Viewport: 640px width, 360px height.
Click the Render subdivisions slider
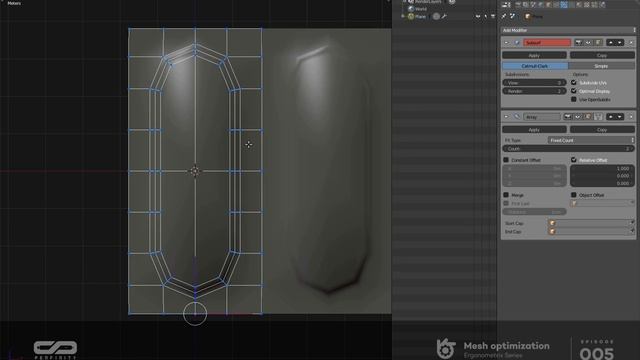coord(534,91)
